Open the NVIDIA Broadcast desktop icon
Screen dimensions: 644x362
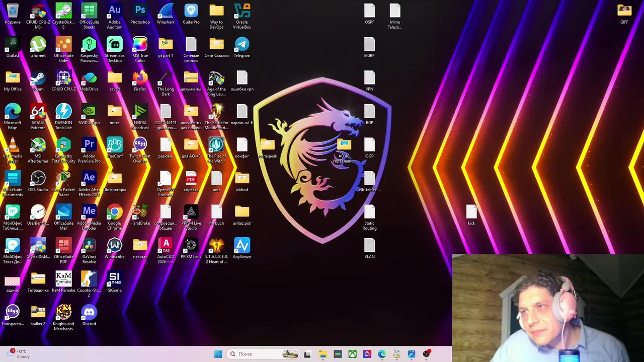pyautogui.click(x=140, y=117)
